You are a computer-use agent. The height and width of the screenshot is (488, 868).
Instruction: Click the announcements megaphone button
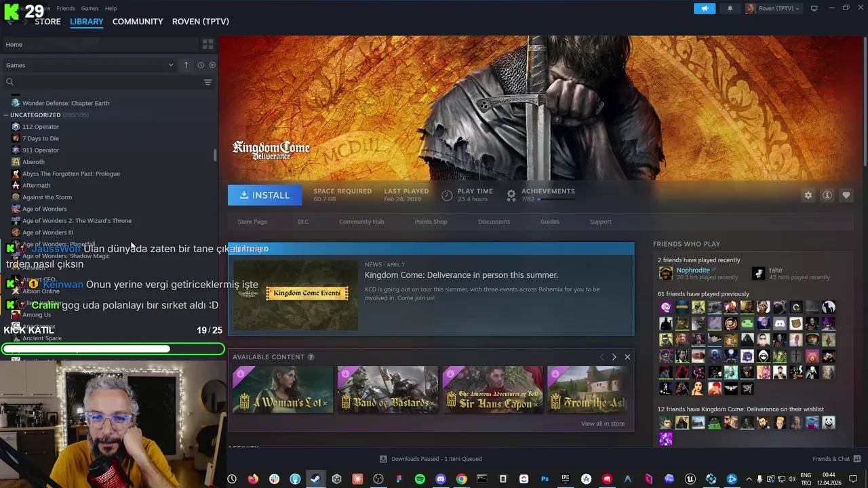point(705,8)
